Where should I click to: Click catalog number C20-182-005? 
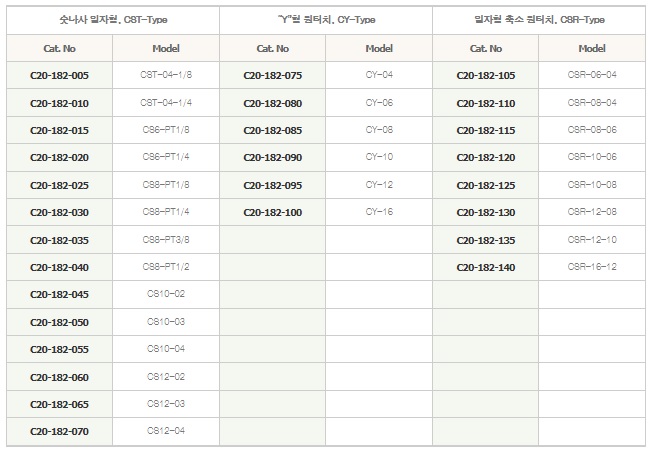click(x=60, y=76)
